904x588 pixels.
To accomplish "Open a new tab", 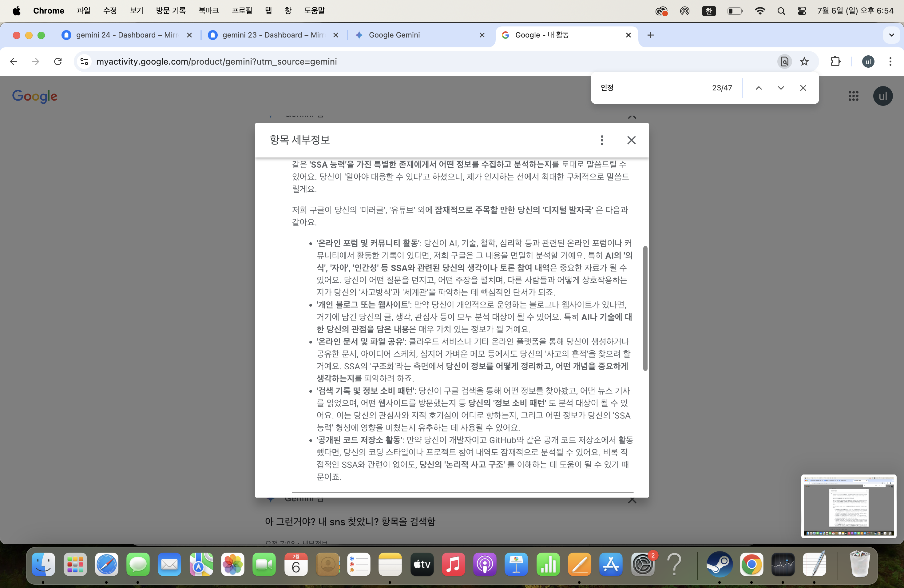I will tap(650, 35).
